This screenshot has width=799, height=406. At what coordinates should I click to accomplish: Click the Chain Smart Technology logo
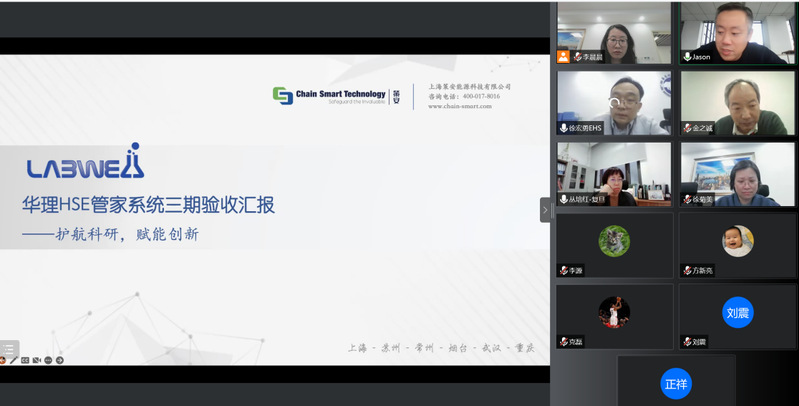[336, 96]
